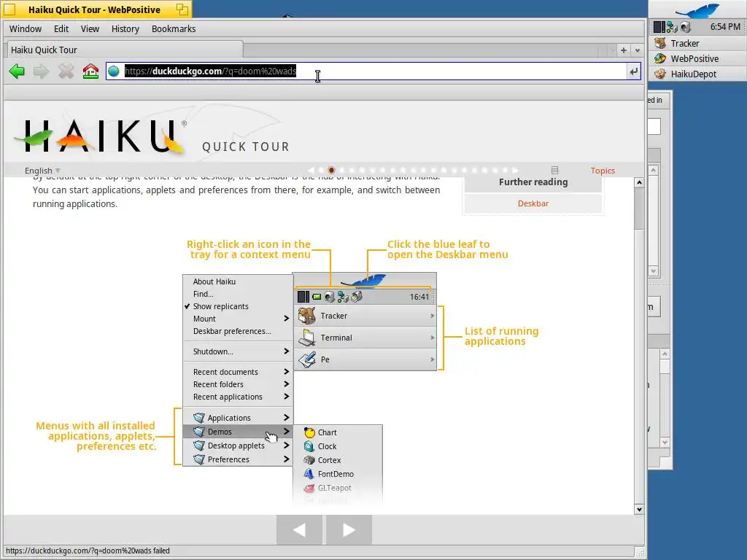The image size is (747, 560).
Task: Open the History menu
Action: pos(125,28)
